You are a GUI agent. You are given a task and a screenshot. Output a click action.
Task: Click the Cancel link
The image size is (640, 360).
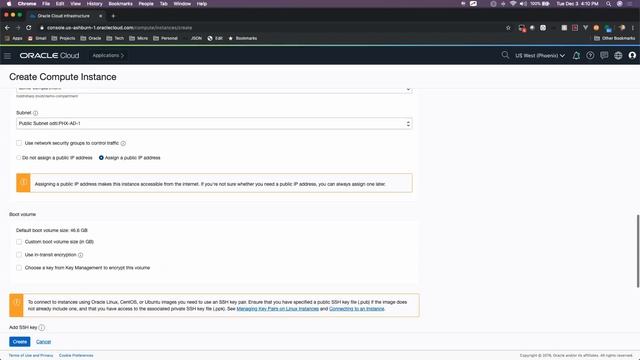[43, 342]
